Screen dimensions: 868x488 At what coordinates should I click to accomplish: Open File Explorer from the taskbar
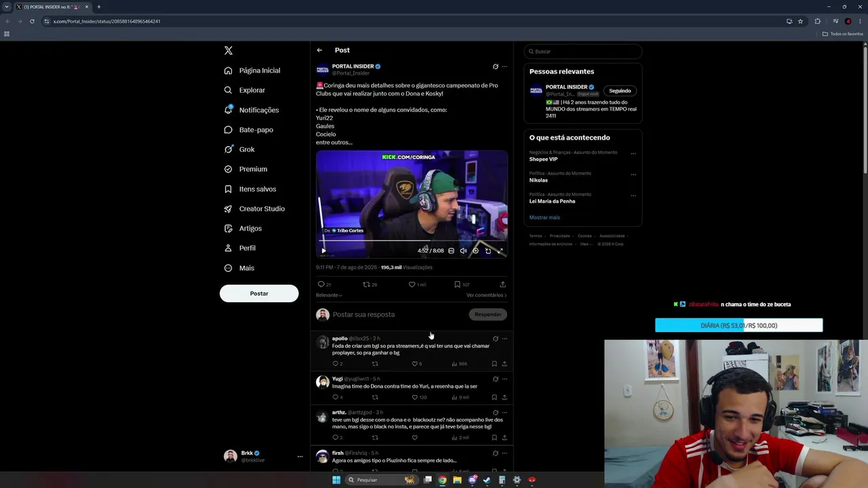click(x=457, y=480)
